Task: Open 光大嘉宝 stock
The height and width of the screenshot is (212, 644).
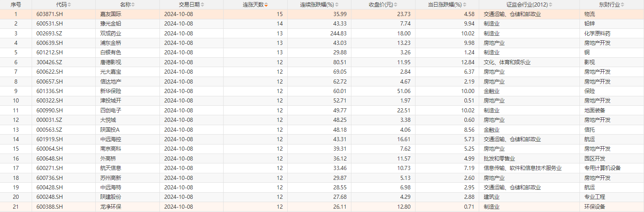Action: pyautogui.click(x=111, y=72)
